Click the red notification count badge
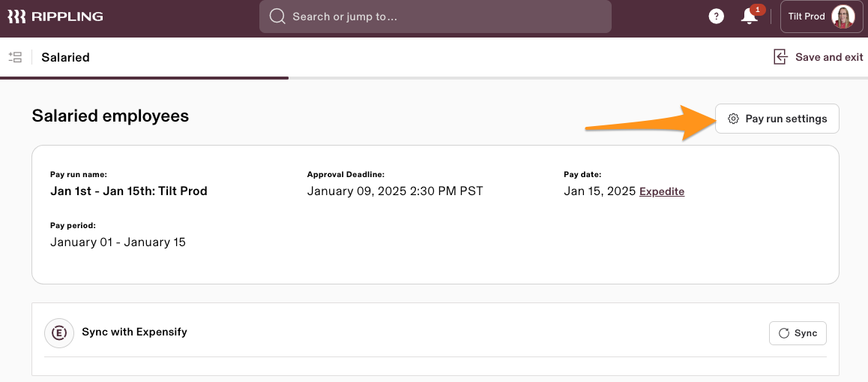This screenshot has width=868, height=382. click(x=758, y=10)
